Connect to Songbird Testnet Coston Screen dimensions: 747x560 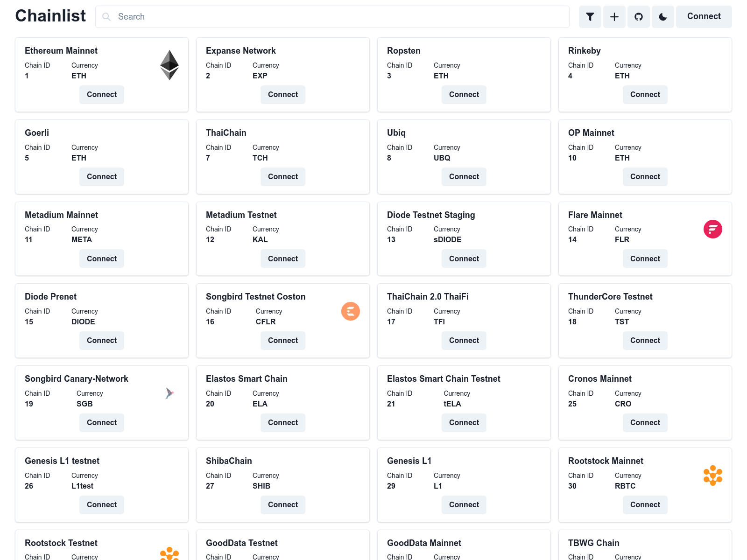click(283, 341)
